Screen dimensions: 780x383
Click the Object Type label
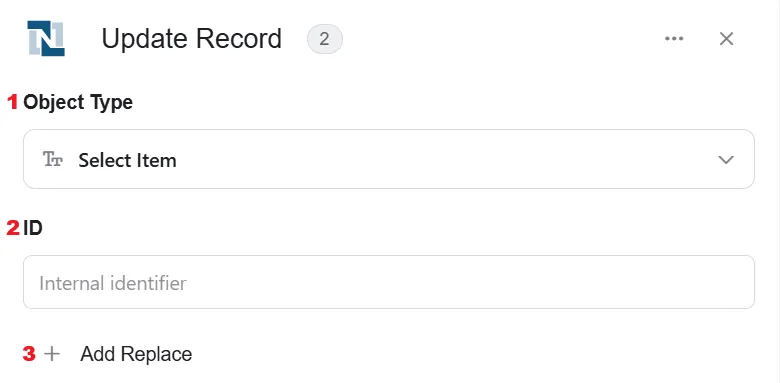click(78, 102)
